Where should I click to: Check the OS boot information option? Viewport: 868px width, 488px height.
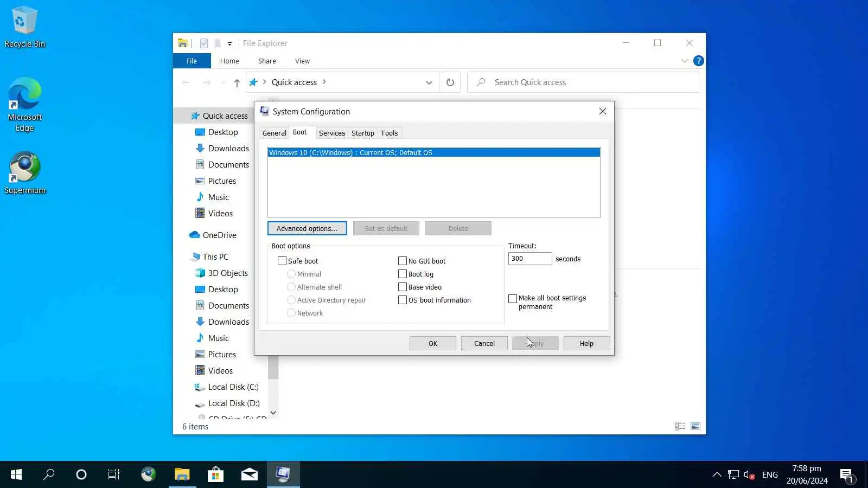(x=403, y=300)
